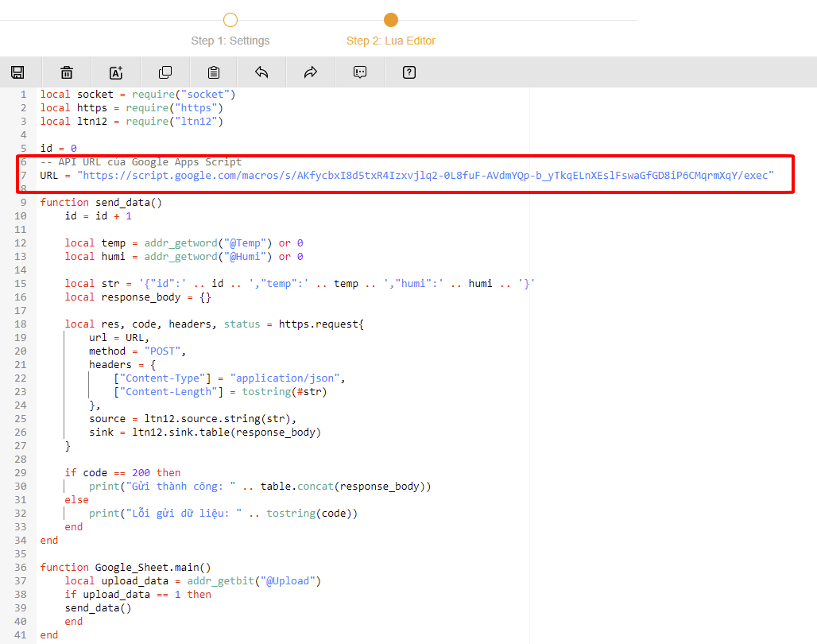The height and width of the screenshot is (644, 817).
Task: Redo using the right arrow icon
Action: click(x=311, y=72)
